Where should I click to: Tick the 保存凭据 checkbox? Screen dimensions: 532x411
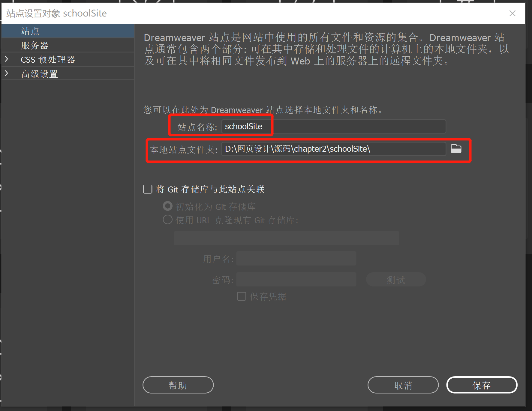pos(242,296)
